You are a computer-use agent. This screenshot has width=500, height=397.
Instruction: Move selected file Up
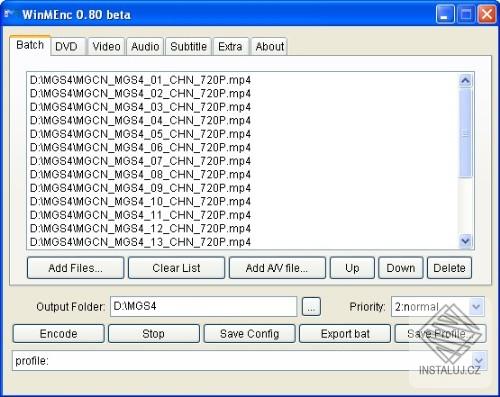click(x=352, y=268)
